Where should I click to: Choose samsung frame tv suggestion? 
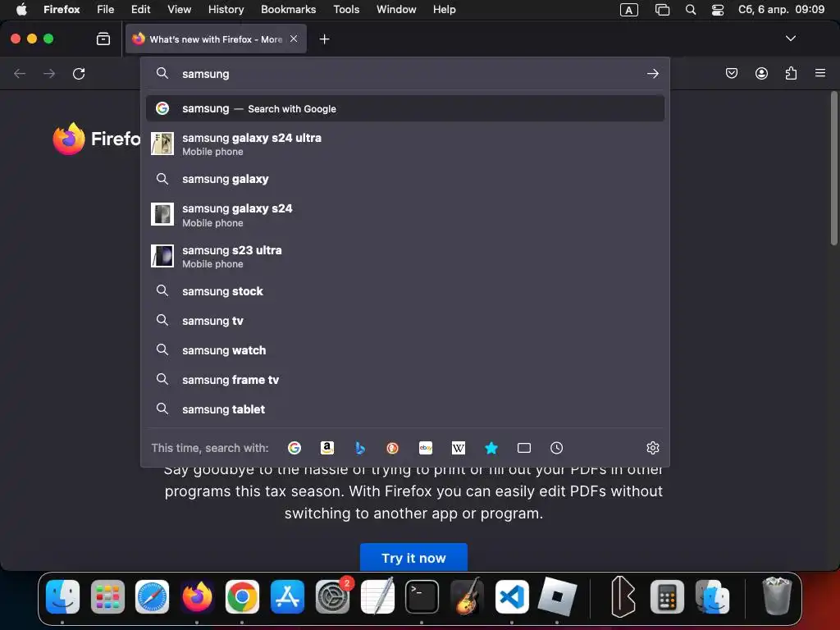point(405,379)
